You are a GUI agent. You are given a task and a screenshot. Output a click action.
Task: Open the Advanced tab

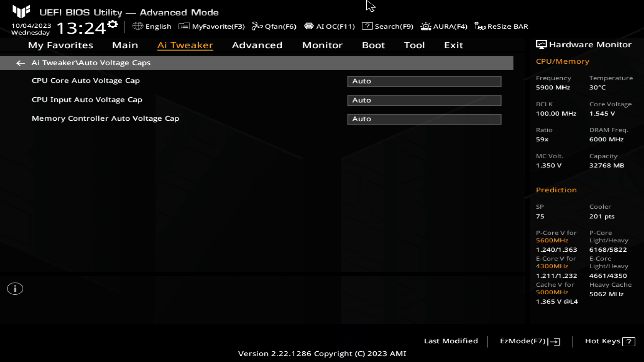[257, 45]
